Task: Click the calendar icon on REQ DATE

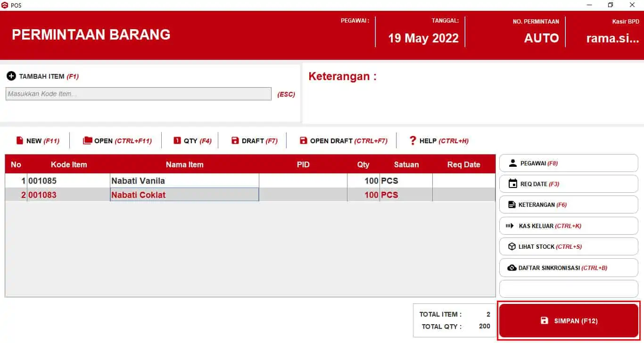Action: pyautogui.click(x=513, y=184)
